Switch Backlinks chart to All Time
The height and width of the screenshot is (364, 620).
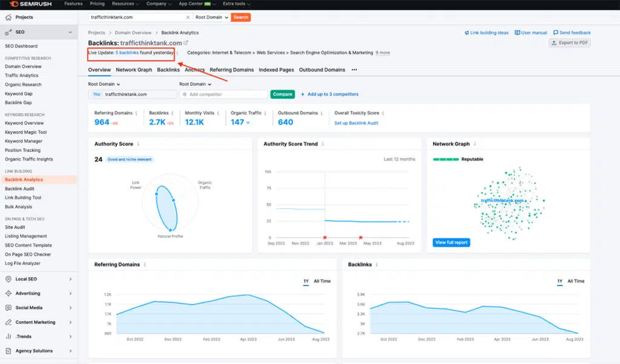(575, 281)
